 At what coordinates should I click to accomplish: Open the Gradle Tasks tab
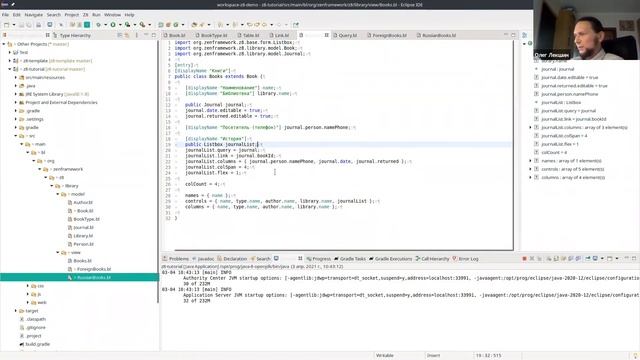[x=350, y=259]
